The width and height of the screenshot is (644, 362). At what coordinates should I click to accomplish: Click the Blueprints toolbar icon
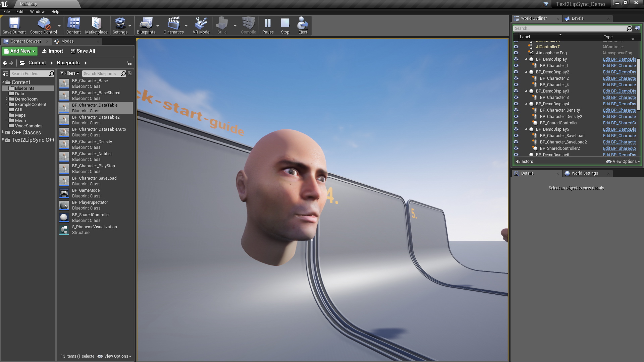(146, 25)
